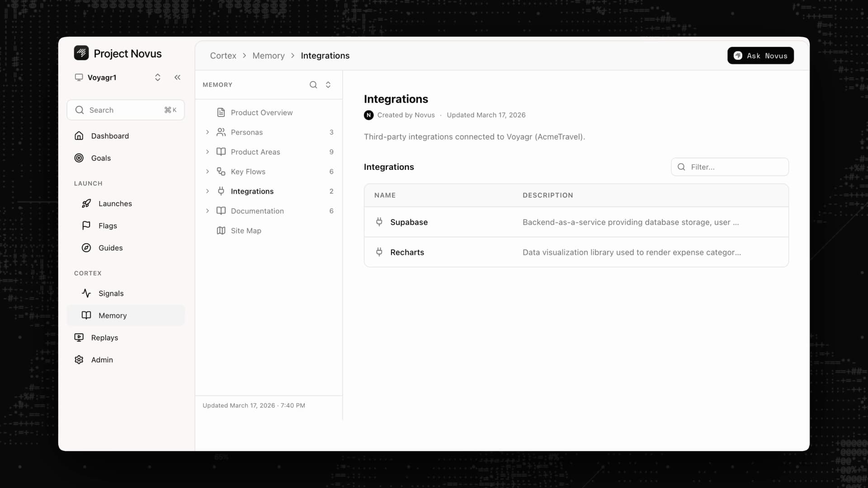This screenshot has width=868, height=488.
Task: Expand the Key Flows chevron
Action: click(208, 172)
